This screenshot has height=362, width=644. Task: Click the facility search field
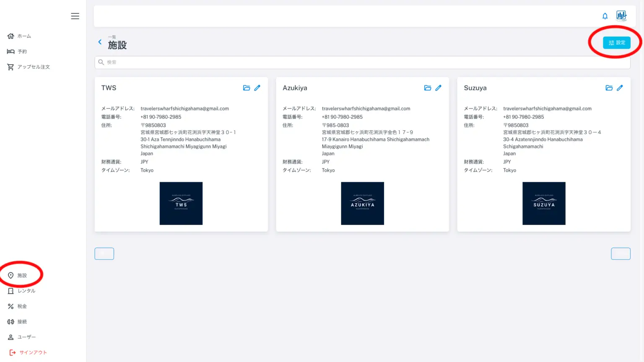(x=362, y=62)
